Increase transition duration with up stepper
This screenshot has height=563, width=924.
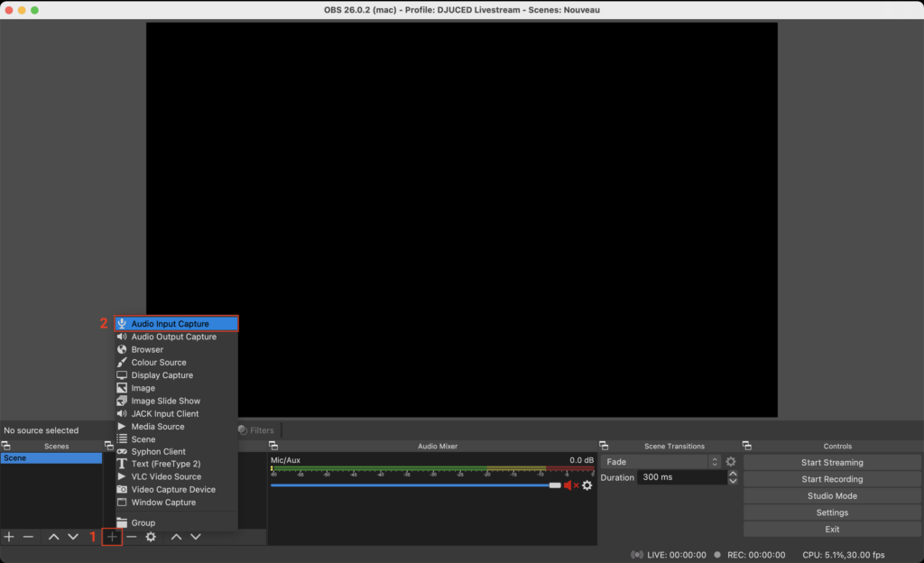pyautogui.click(x=733, y=474)
